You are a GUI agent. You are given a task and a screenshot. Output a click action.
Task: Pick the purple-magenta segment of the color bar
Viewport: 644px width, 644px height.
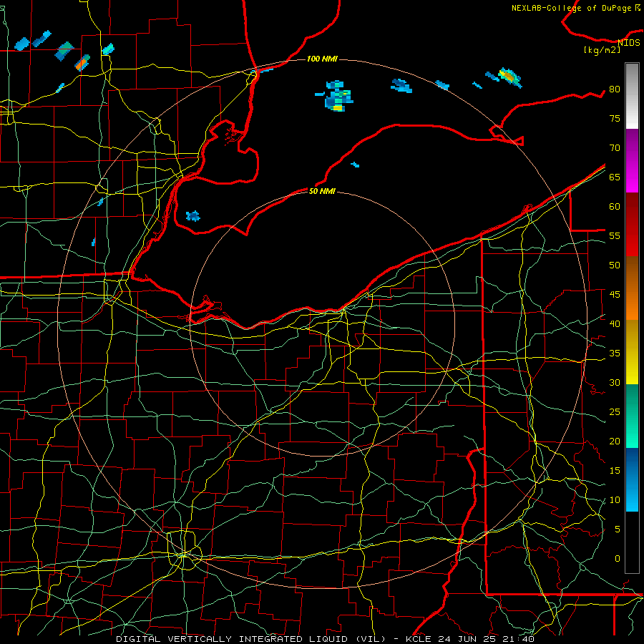pos(632,160)
